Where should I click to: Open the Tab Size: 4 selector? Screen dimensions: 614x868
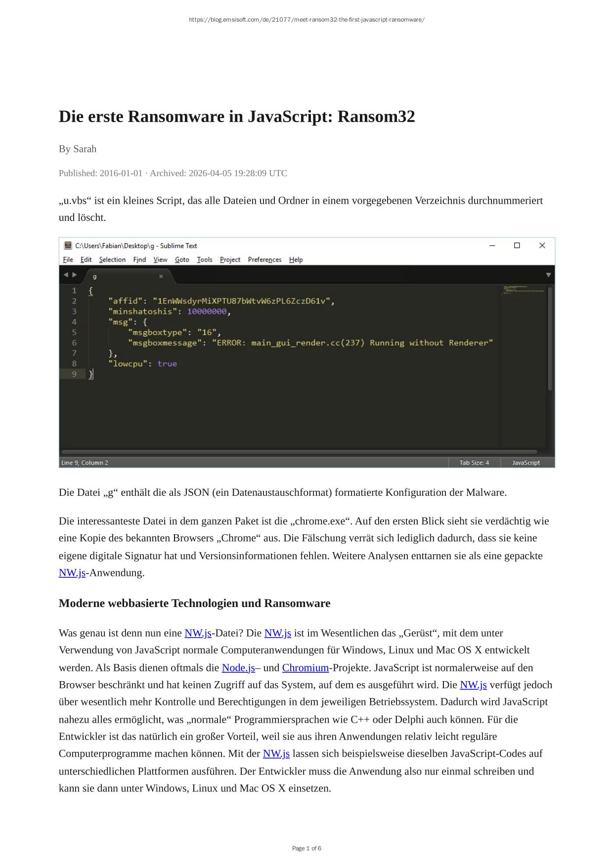tap(474, 463)
